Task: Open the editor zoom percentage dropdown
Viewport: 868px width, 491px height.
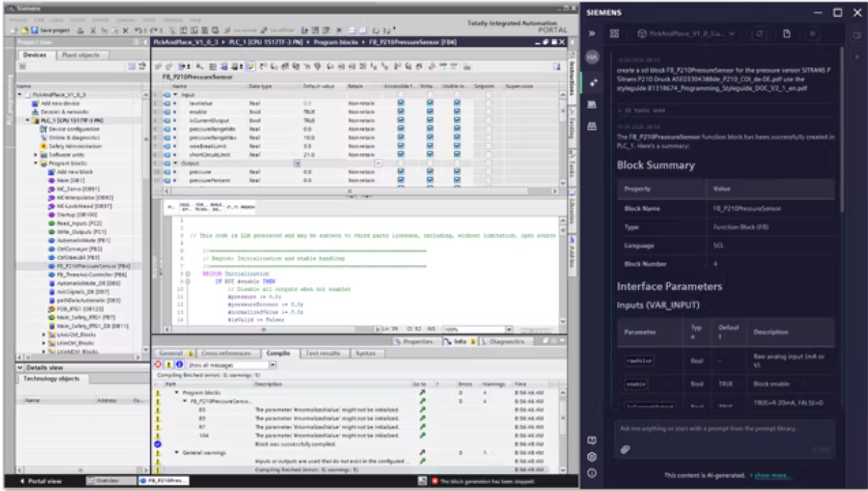Action: tap(509, 328)
